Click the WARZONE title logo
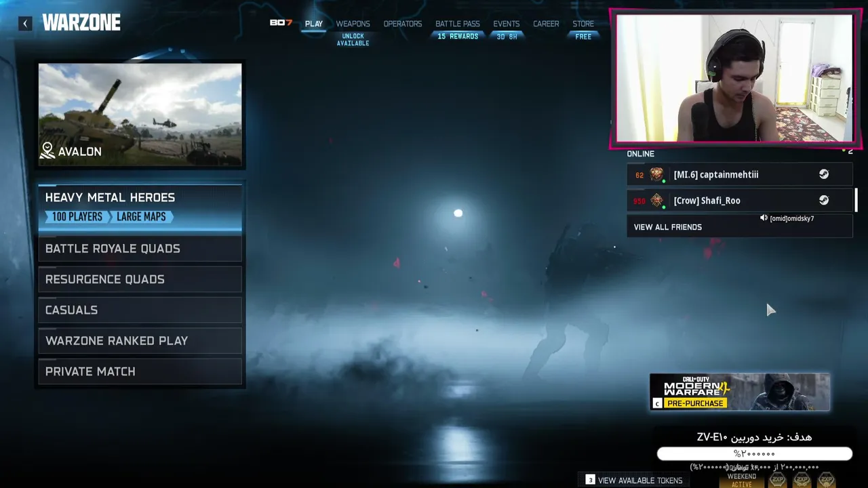868x488 pixels. coord(81,23)
